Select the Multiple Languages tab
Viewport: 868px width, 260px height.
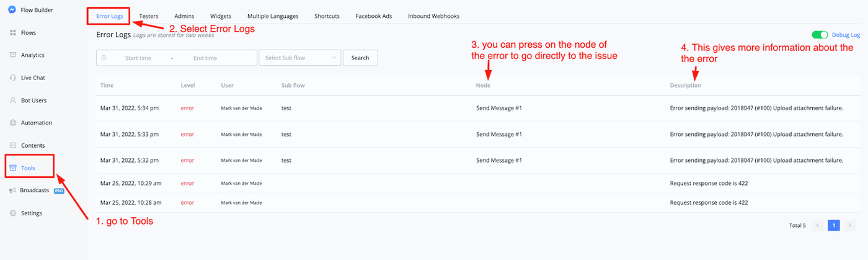(272, 16)
